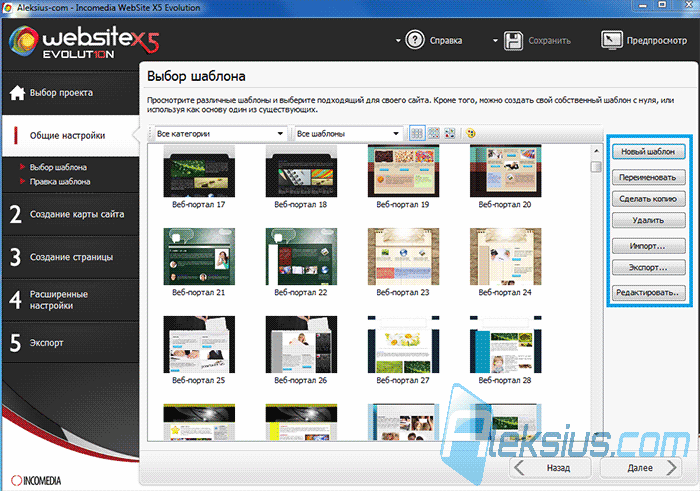Image resolution: width=700 pixels, height=491 pixels.
Task: Click the Редактировать.. button
Action: coord(648,293)
